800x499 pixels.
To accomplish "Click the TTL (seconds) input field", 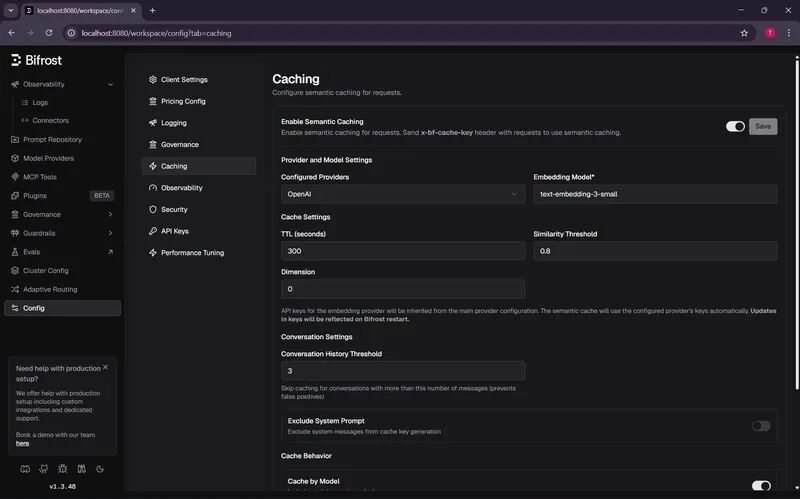I will (x=403, y=251).
